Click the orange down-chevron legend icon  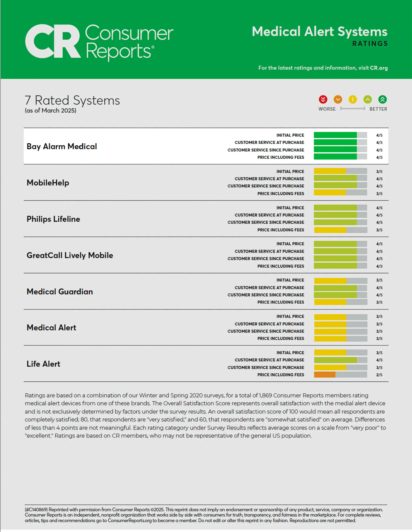click(x=338, y=99)
